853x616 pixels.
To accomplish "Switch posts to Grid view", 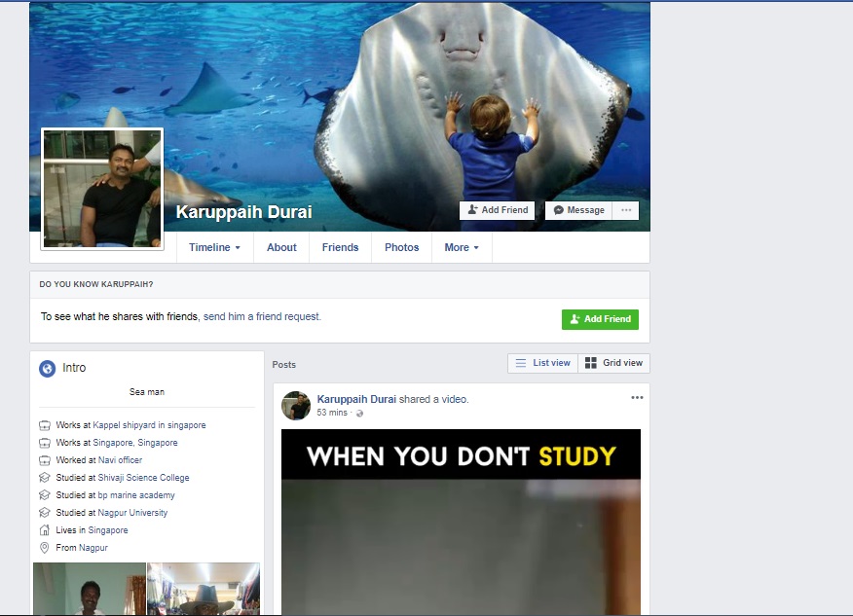I will coord(613,363).
